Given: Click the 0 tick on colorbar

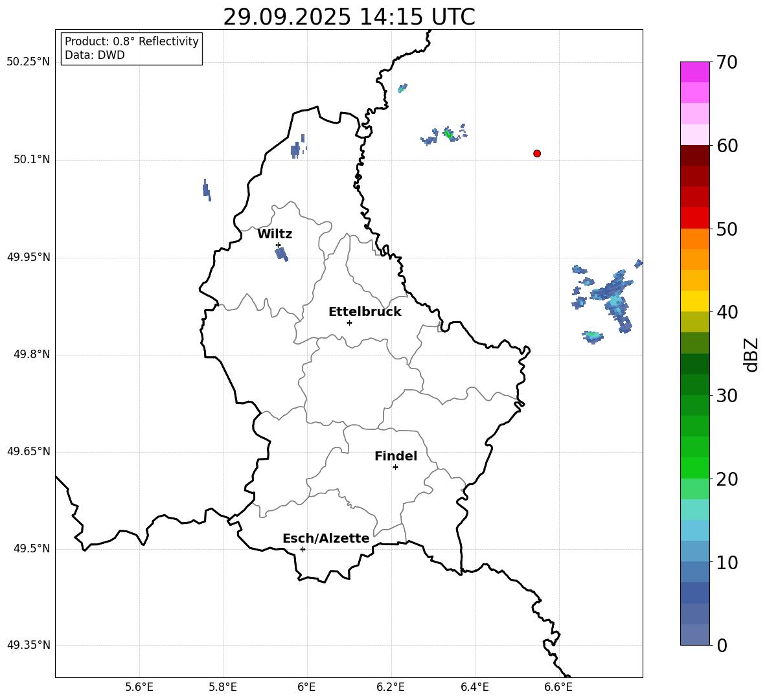Looking at the screenshot, I should [722, 645].
